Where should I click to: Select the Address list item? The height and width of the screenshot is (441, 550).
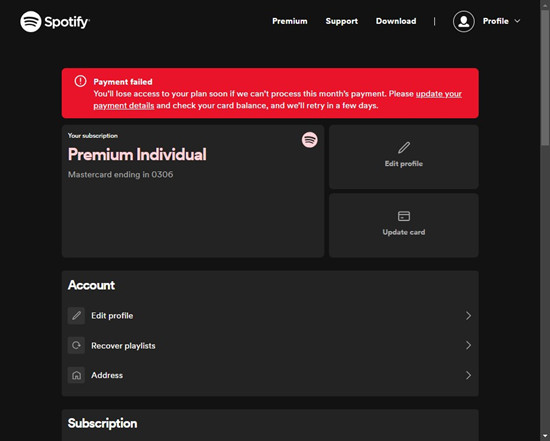[270, 375]
